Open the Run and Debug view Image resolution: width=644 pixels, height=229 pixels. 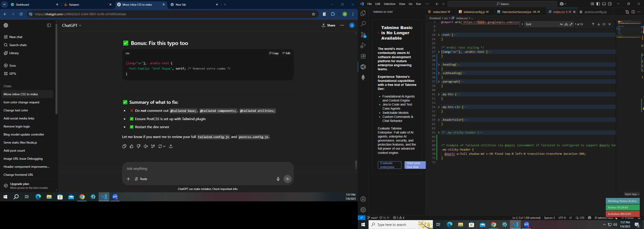click(363, 45)
